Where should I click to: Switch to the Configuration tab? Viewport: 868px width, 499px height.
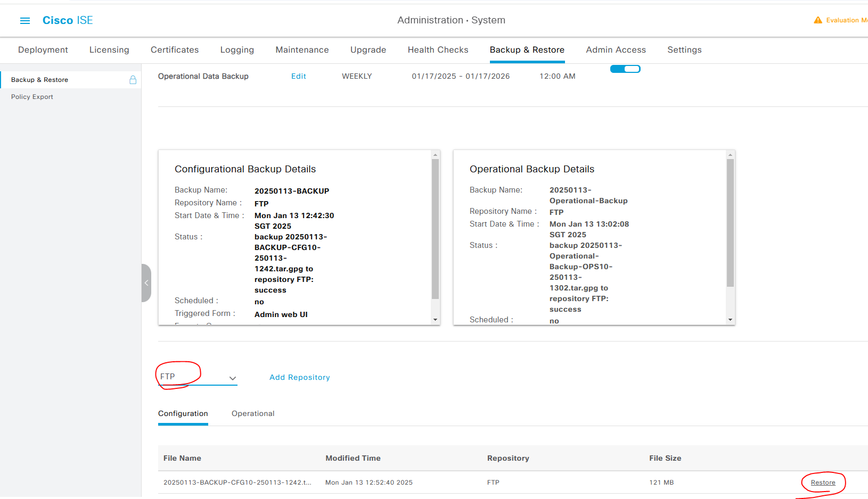click(x=183, y=413)
